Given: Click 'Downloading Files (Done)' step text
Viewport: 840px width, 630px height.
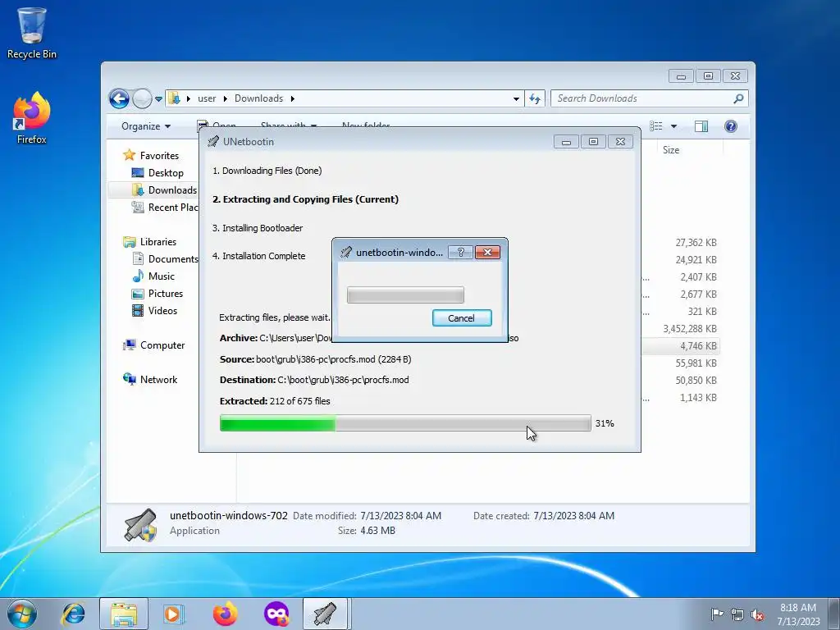Looking at the screenshot, I should click(x=267, y=171).
